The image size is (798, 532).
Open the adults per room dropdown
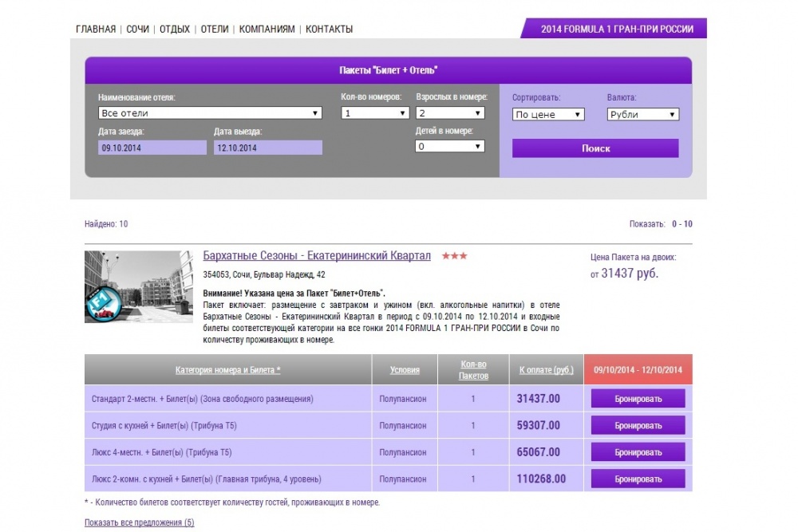(x=450, y=113)
